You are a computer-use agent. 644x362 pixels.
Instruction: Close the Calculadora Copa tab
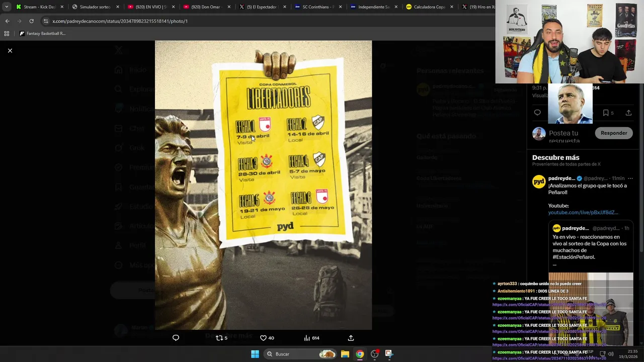click(x=452, y=7)
